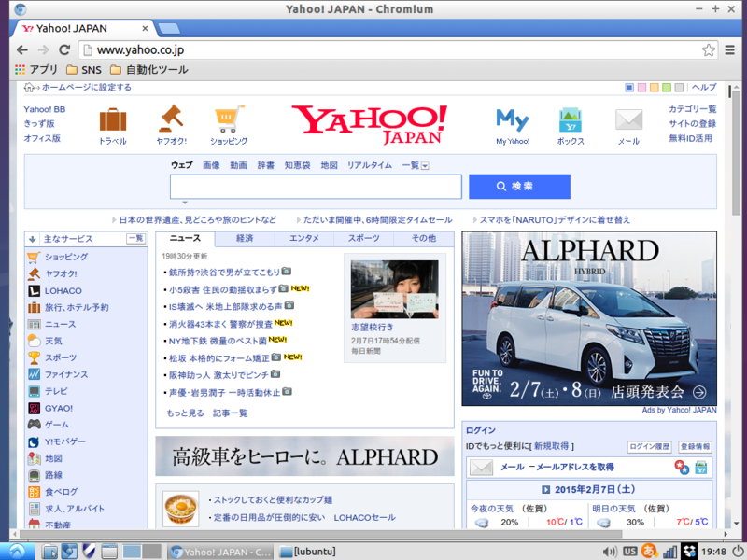Open the ログイン履歴 button

pyautogui.click(x=649, y=447)
